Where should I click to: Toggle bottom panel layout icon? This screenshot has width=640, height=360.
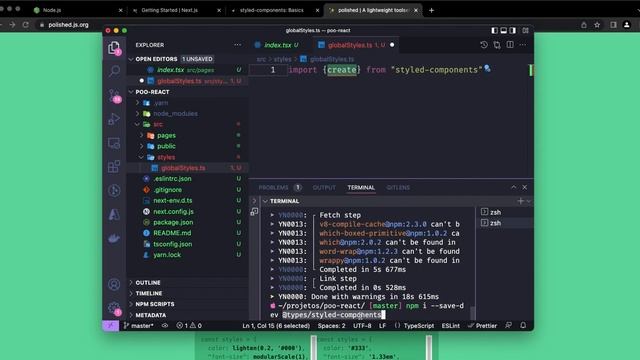pos(504,30)
